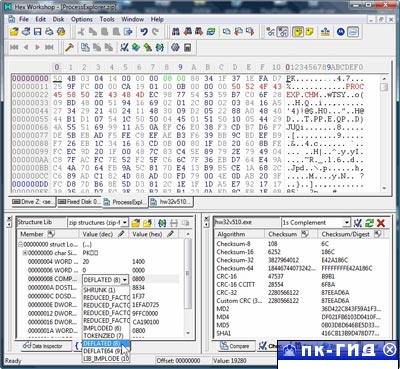Open the 1s Complement dropdown
This screenshot has width=400, height=369.
[x=347, y=222]
